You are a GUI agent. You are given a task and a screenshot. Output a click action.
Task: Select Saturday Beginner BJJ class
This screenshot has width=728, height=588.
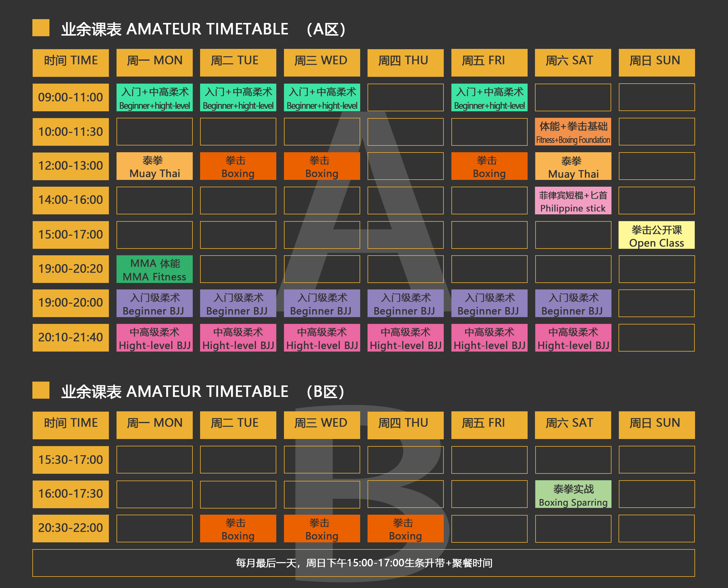click(573, 303)
